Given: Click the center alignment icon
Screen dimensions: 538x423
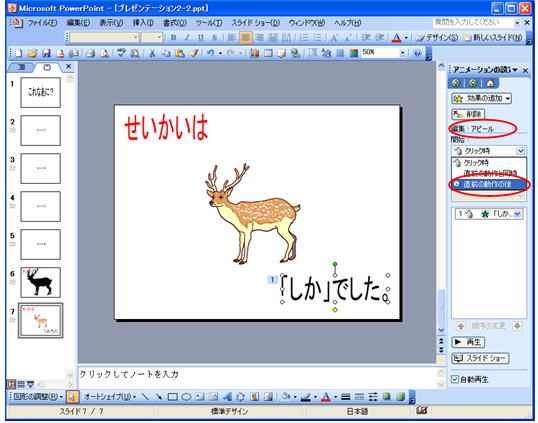Looking at the screenshot, I should tap(246, 37).
